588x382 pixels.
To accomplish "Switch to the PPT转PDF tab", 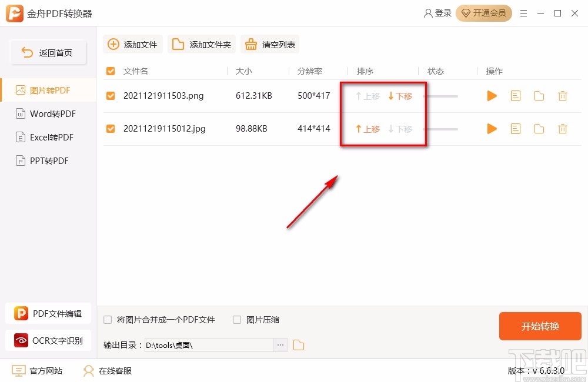I will click(48, 160).
